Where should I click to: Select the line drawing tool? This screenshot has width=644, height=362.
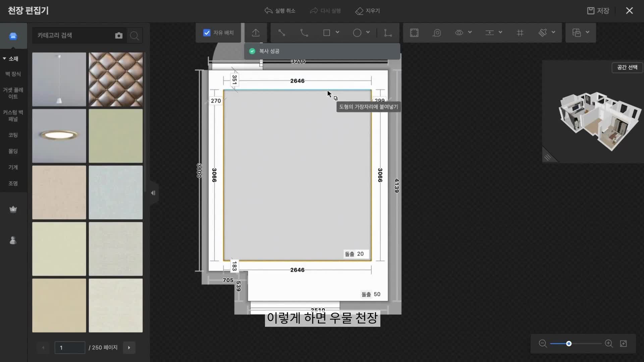282,33
